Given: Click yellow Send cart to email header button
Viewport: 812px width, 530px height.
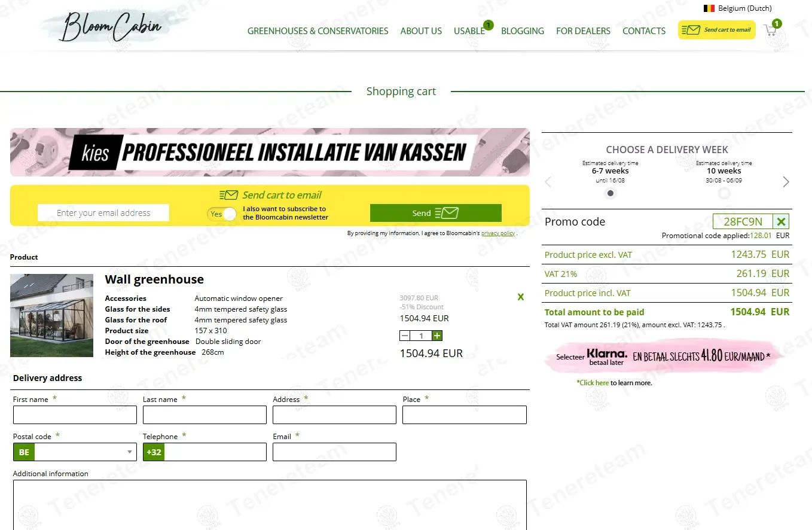Looking at the screenshot, I should (x=717, y=30).
